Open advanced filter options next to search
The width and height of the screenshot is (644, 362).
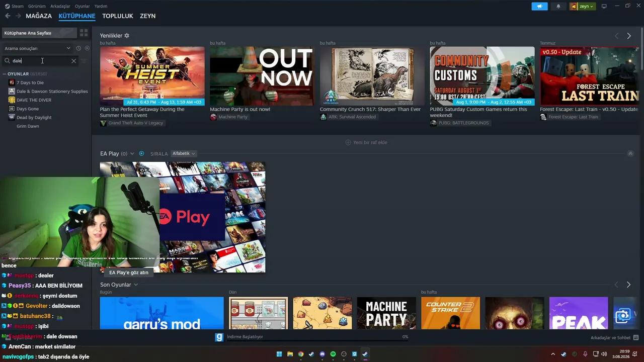pos(84,61)
